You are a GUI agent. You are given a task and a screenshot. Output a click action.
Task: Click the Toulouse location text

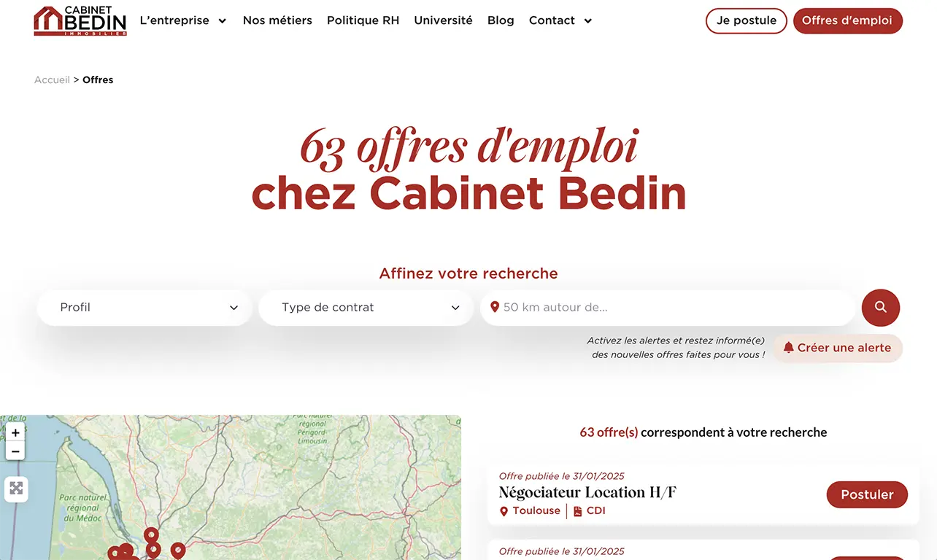pyautogui.click(x=536, y=511)
